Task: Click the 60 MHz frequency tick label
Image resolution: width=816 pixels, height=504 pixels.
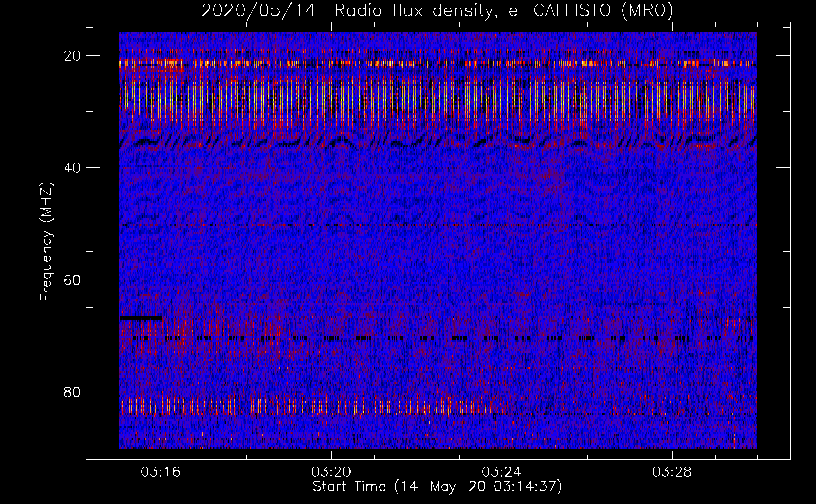Action: 73,280
